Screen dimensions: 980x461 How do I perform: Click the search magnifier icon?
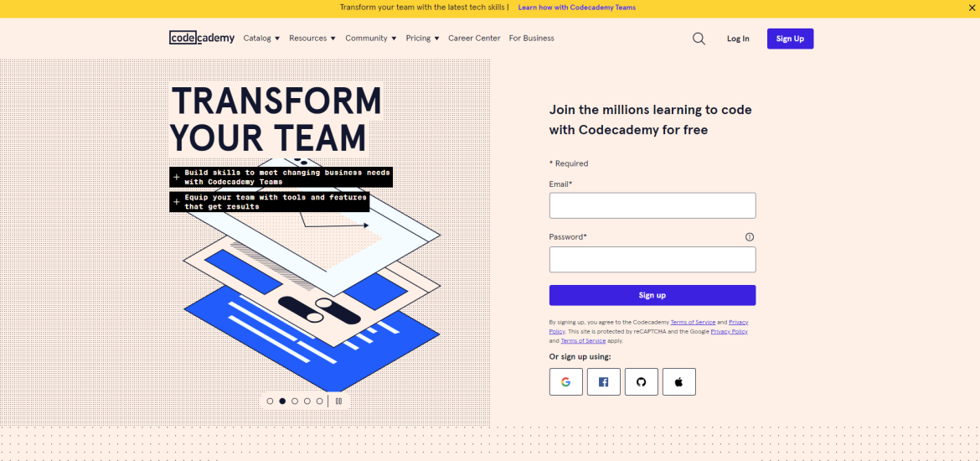click(699, 39)
